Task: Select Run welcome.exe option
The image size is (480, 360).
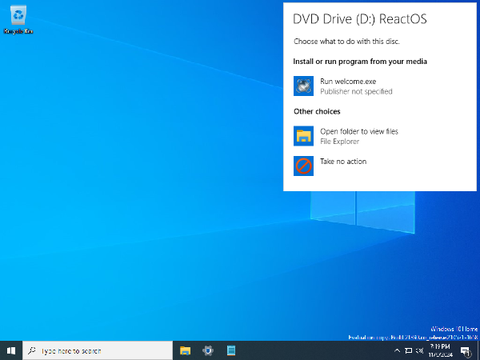Action: [380, 86]
